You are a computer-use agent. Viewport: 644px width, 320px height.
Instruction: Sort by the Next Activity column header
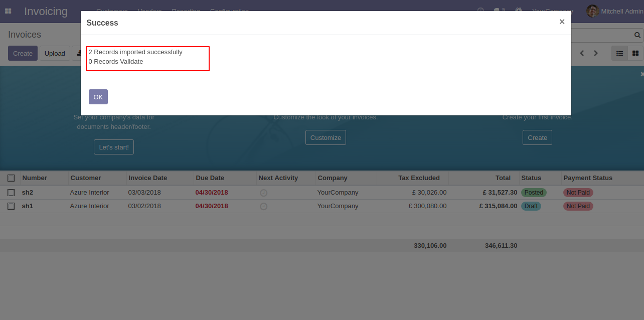tap(278, 178)
